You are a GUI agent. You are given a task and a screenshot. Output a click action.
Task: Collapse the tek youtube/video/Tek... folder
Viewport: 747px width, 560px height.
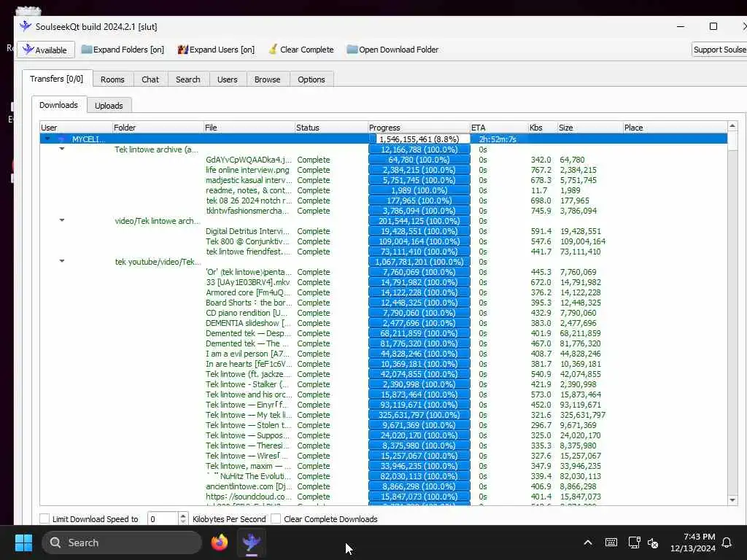pos(62,262)
